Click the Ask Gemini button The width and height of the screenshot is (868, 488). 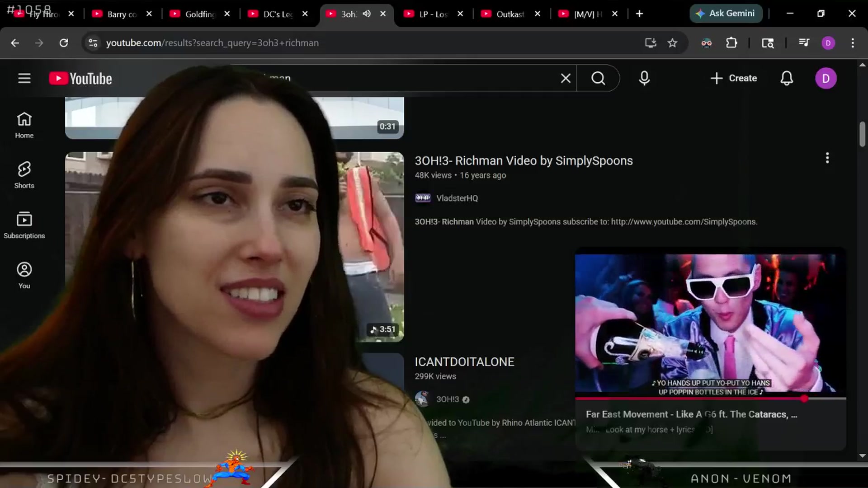[x=726, y=14]
